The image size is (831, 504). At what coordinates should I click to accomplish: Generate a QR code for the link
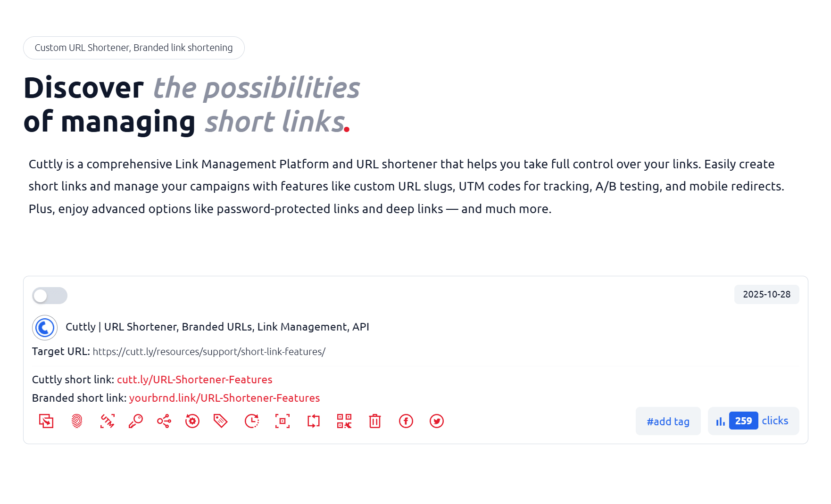click(x=344, y=421)
